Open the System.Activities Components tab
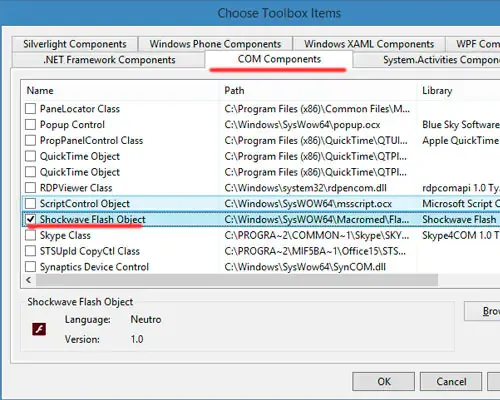Screen dimensions: 500x400 [x=427, y=60]
